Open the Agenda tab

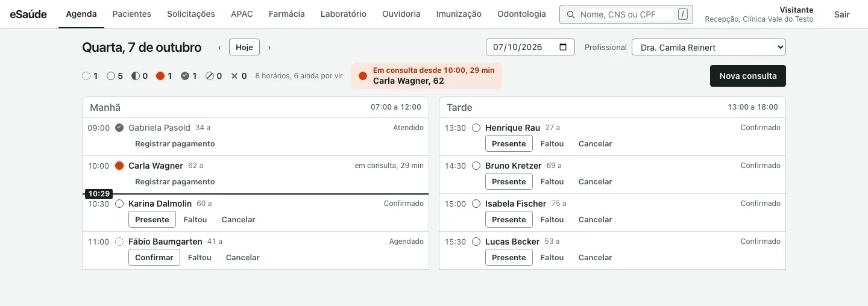(x=81, y=14)
